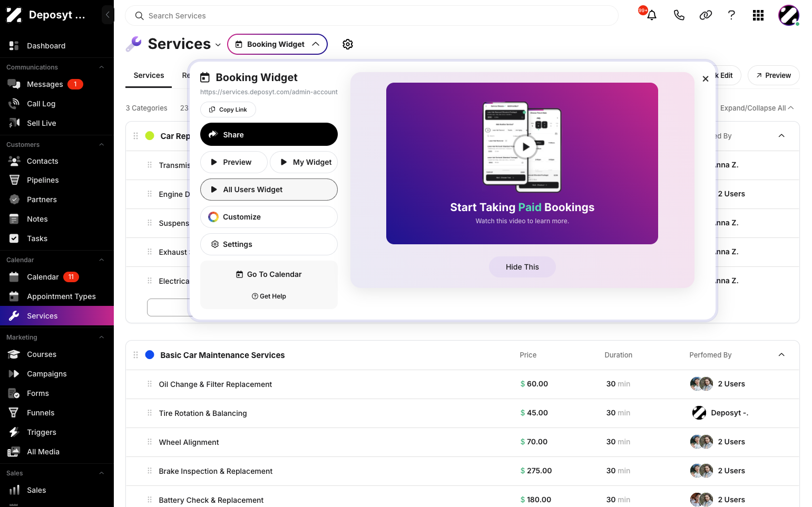Image resolution: width=812 pixels, height=507 pixels.
Task: Collapse the Calendar sidebar section
Action: [x=102, y=260]
